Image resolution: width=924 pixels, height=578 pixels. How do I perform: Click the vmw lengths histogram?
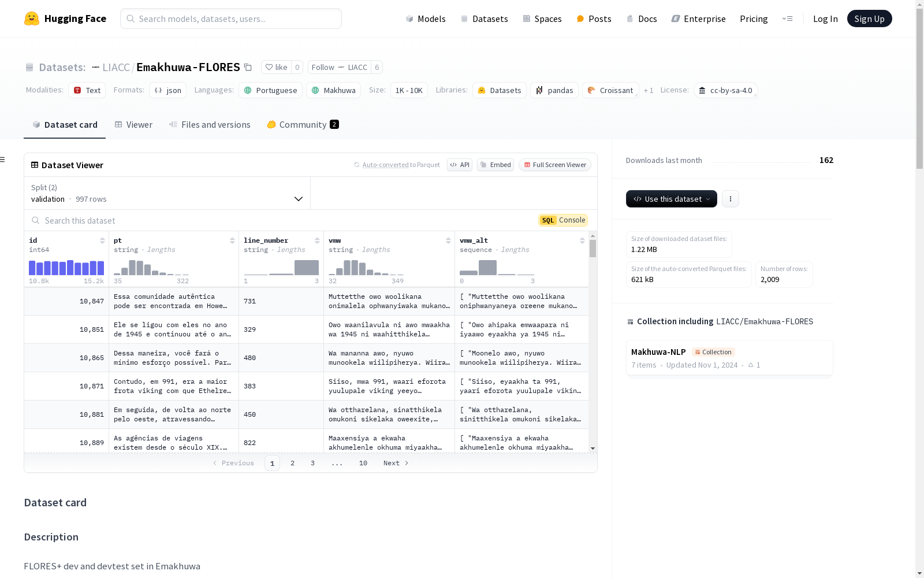(x=366, y=268)
